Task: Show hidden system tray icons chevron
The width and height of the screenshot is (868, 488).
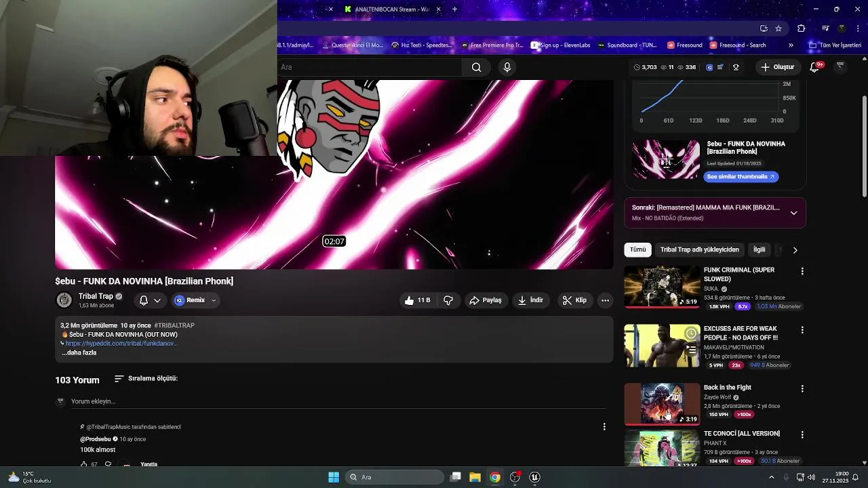Action: point(771,477)
